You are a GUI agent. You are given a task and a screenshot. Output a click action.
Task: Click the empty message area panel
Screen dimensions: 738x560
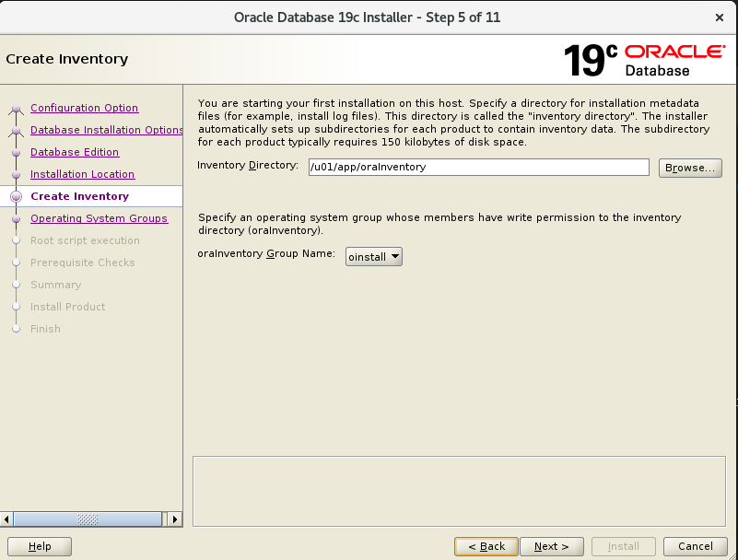pyautogui.click(x=459, y=491)
